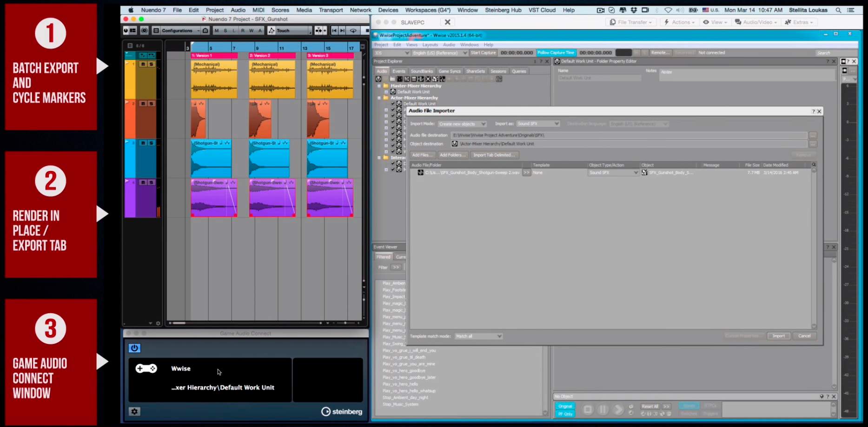Go to next marker in Nuendo transport

(x=343, y=31)
